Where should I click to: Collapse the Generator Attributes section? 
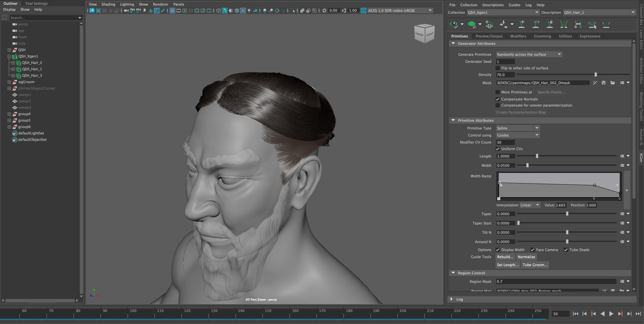(x=453, y=43)
